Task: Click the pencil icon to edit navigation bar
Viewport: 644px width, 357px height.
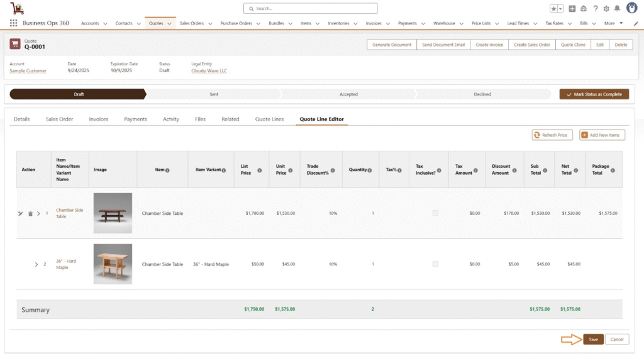Action: click(x=635, y=23)
